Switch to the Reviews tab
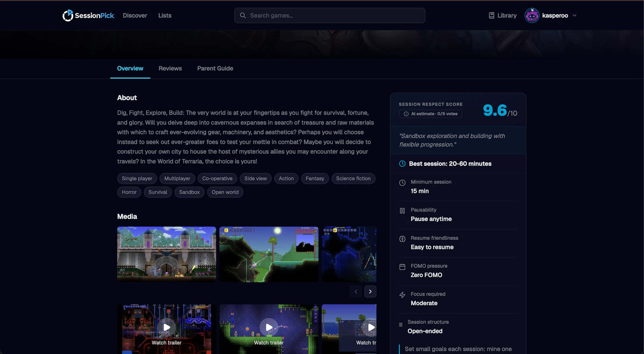 [170, 68]
